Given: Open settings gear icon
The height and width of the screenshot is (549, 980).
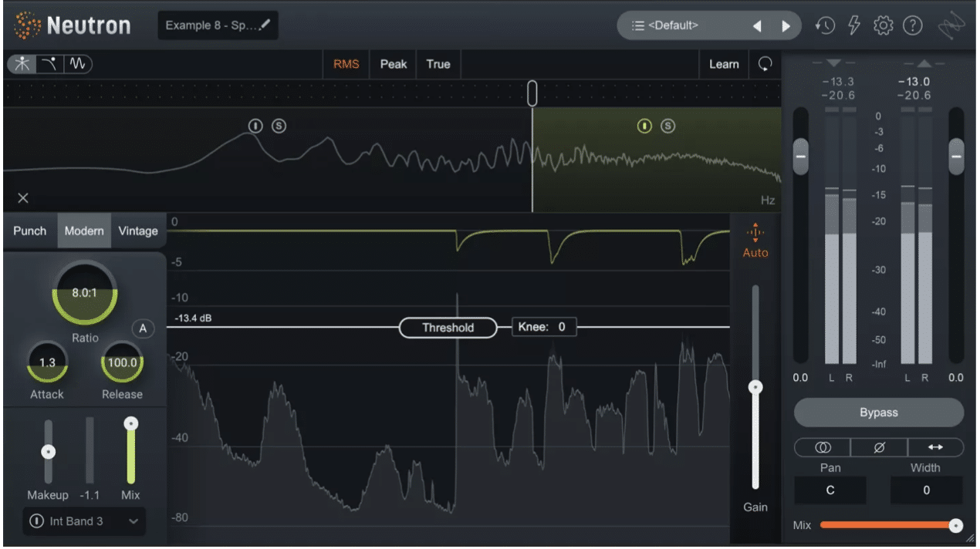Looking at the screenshot, I should (883, 25).
